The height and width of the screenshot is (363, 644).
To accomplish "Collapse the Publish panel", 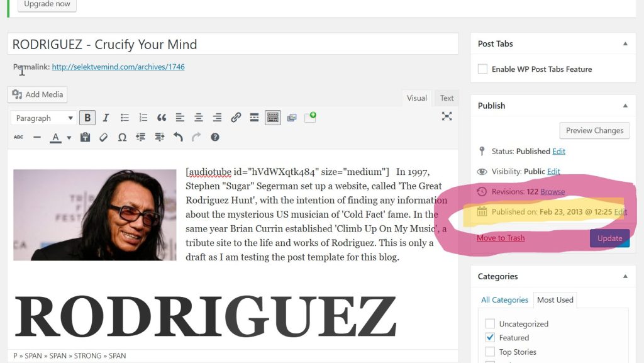I will tap(625, 106).
